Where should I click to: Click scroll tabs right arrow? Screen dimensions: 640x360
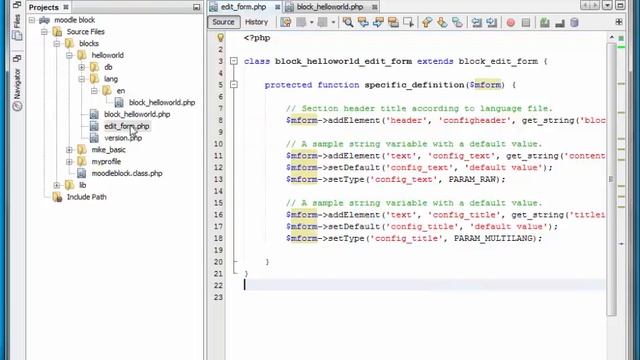[x=595, y=5]
